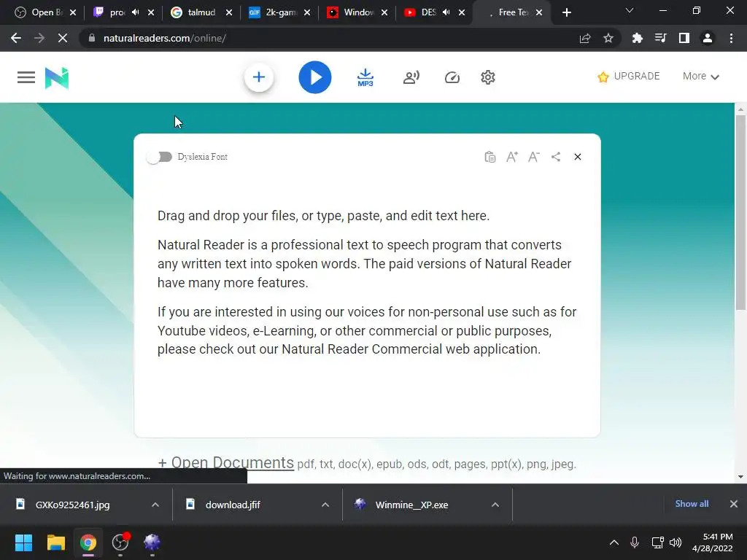The image size is (747, 560).
Task: Open Chrome three-dot menu
Action: pos(731,38)
